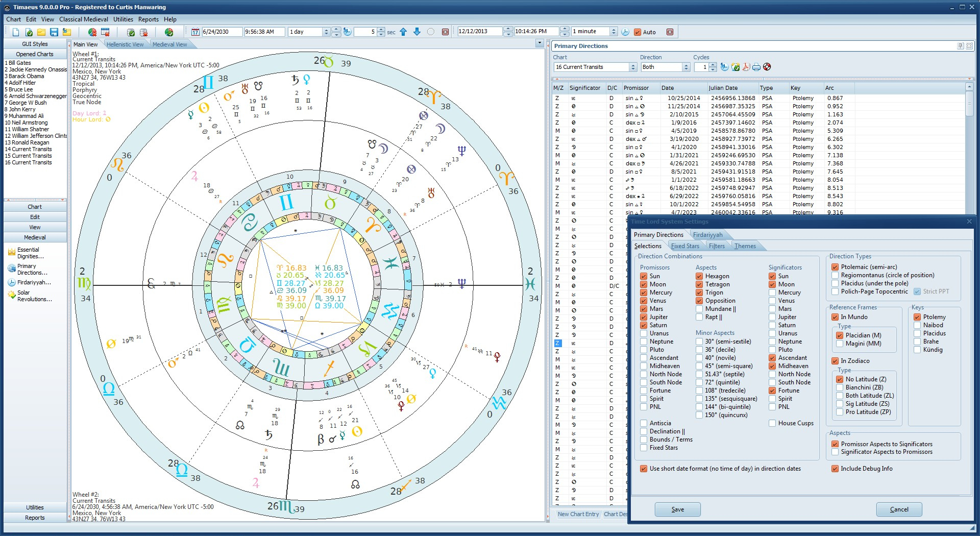Screen dimensions: 980x536
Task: Click the pin icon on Primary Directions header
Action: [961, 46]
